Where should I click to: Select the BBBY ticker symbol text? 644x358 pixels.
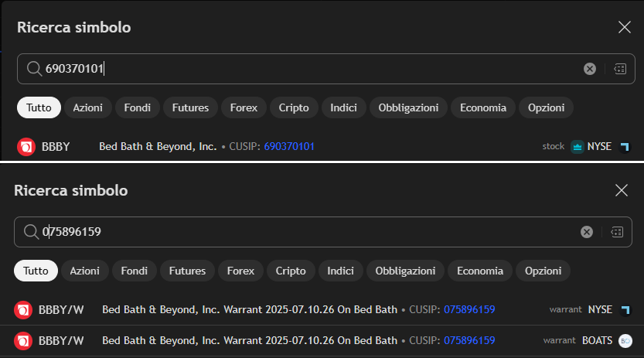[x=56, y=147]
